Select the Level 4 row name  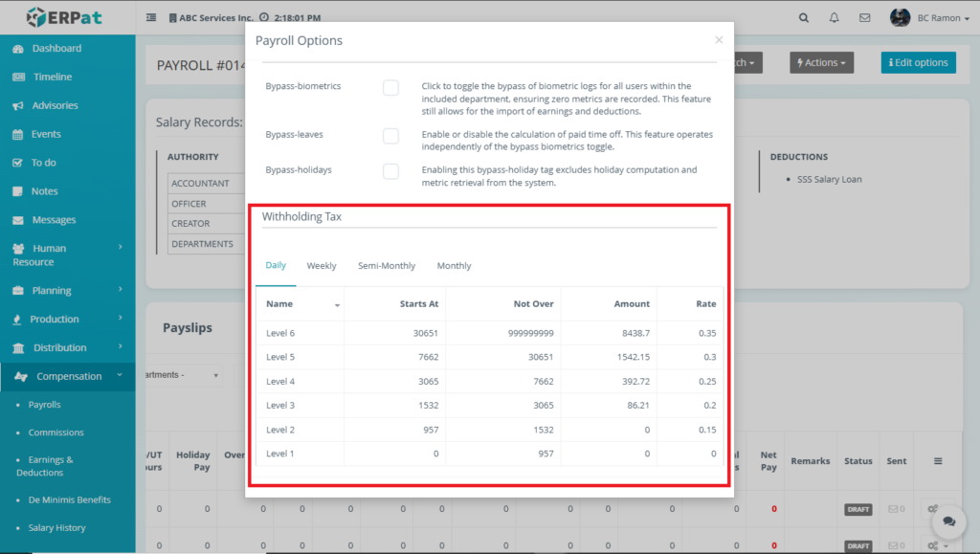click(x=280, y=382)
